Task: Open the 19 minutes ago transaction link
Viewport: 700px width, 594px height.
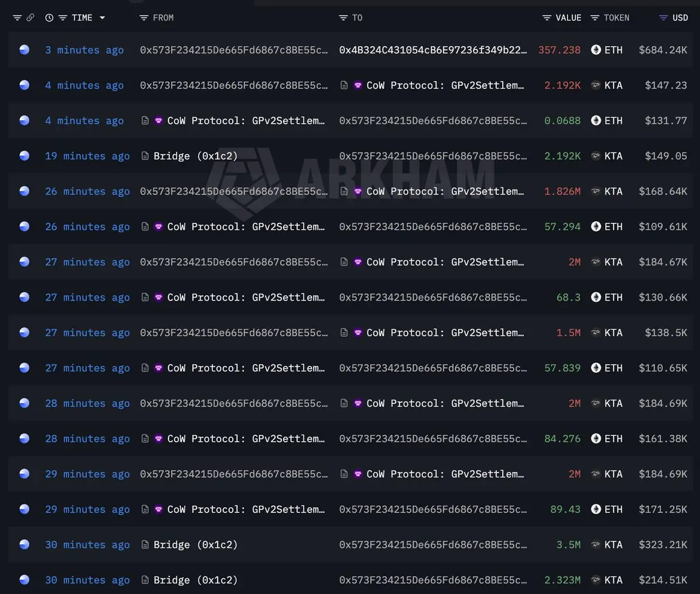Action: (x=87, y=156)
